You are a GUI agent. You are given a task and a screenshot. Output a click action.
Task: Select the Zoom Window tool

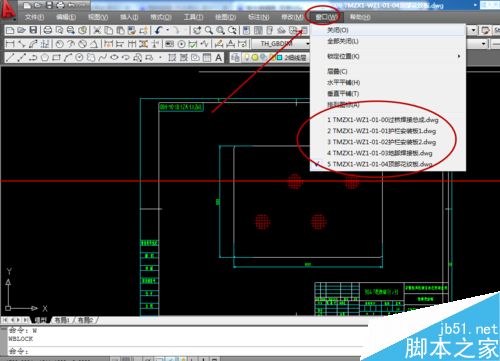[220, 30]
